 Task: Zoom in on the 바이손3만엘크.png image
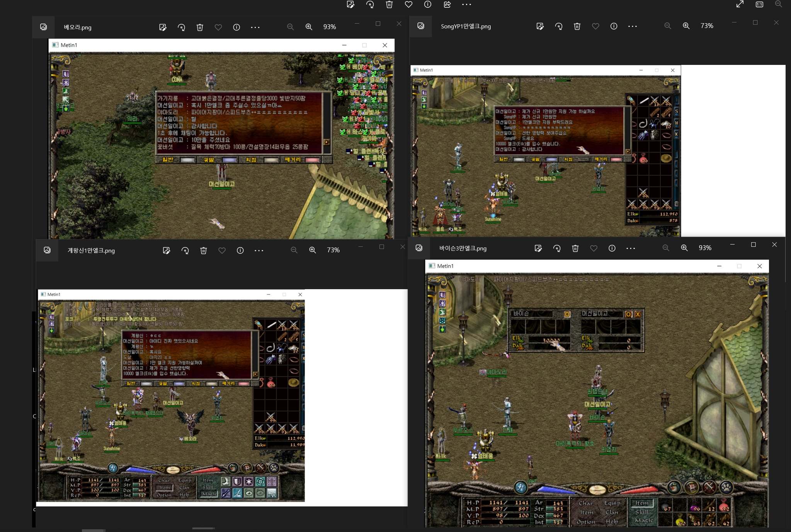coord(684,248)
